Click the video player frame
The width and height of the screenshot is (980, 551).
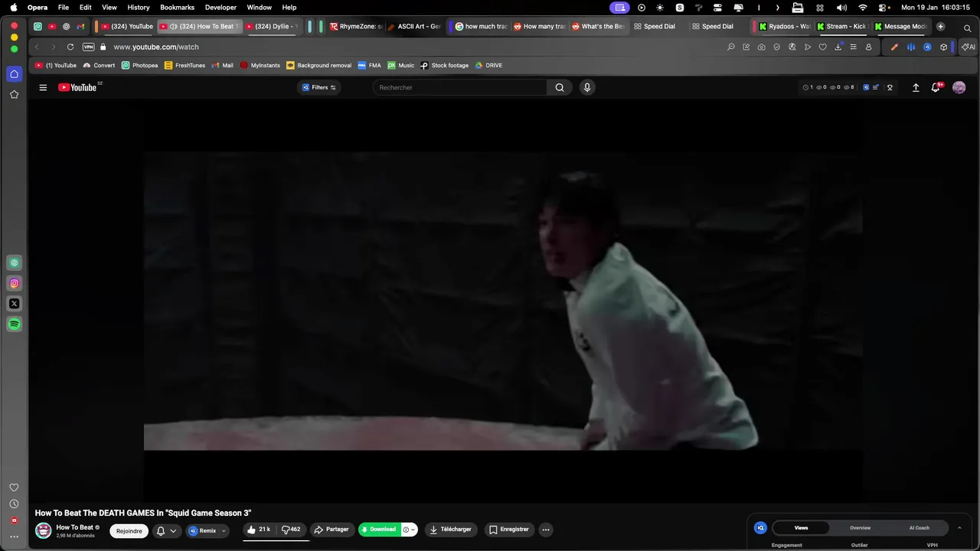coord(503,301)
